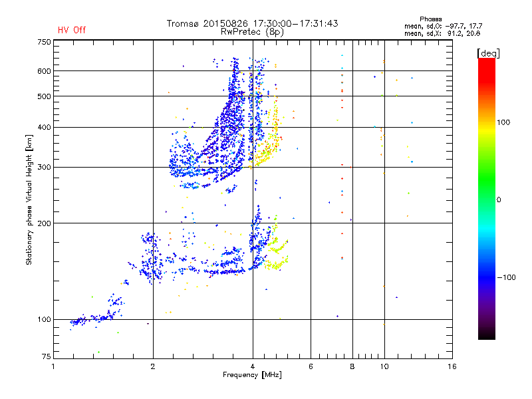
Task: Click the 'Stationary phase Virtual Height [km]' axis title
Action: [x=29, y=200]
